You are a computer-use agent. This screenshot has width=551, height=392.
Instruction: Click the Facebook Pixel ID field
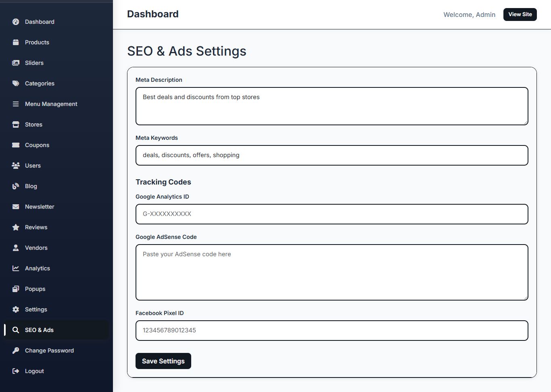(x=332, y=330)
